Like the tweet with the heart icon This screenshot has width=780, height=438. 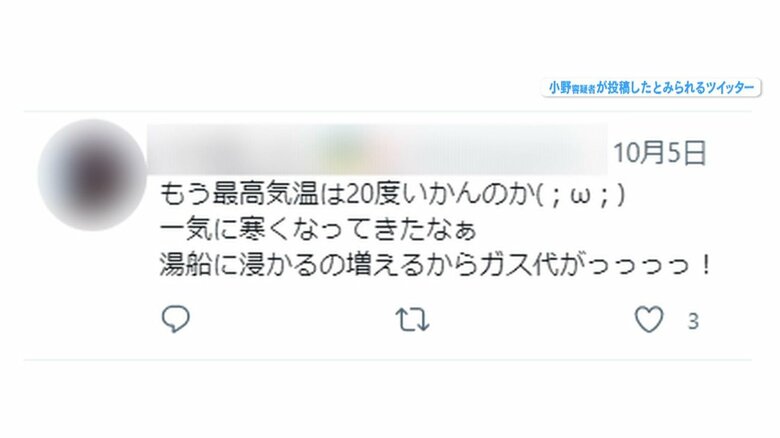(649, 319)
